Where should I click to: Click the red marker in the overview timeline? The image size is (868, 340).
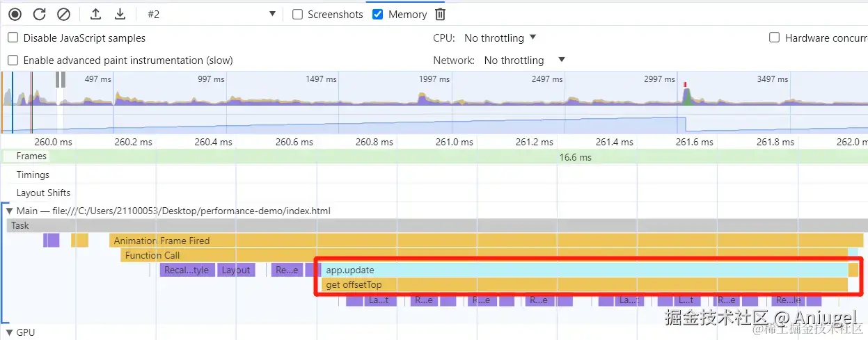[685, 85]
